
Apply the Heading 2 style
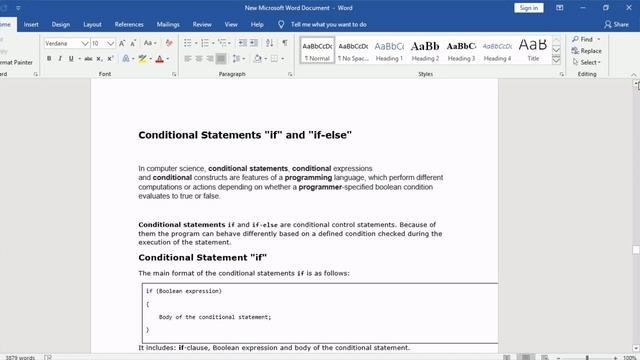(425, 51)
